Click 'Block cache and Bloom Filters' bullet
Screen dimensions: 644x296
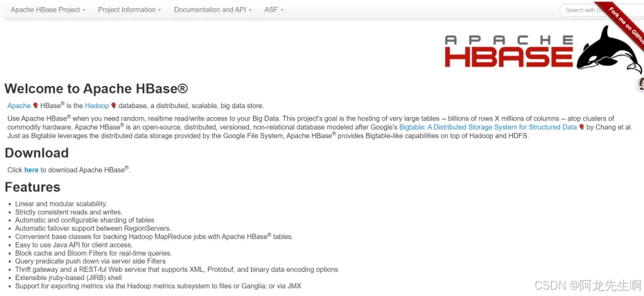click(x=94, y=253)
